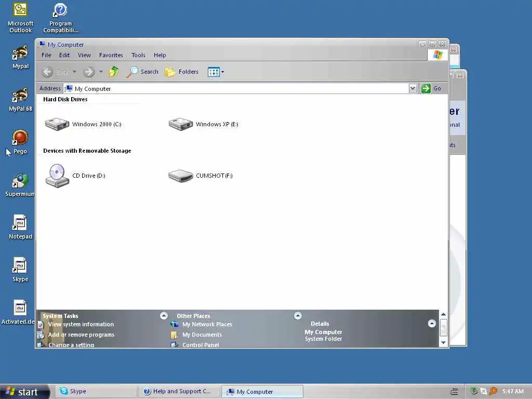Click the Hard Disk Drives group header
The width and height of the screenshot is (532, 399).
(x=65, y=99)
